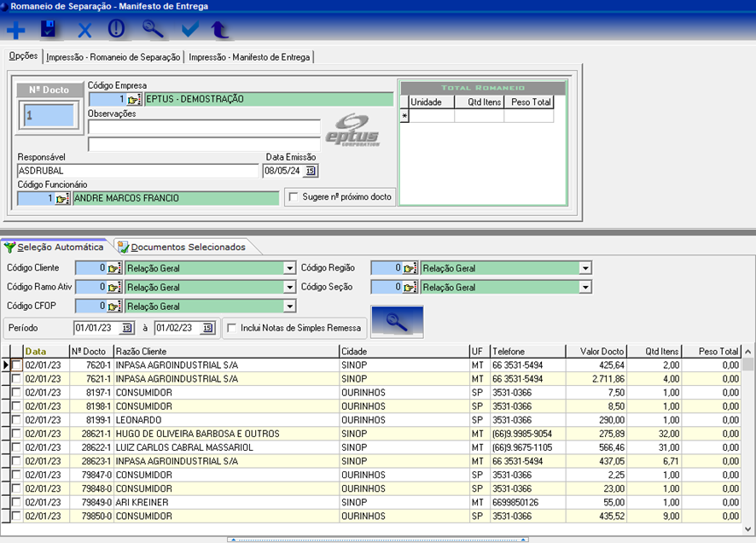The height and width of the screenshot is (543, 756).
Task: Click the blue X cancel icon
Action: 84,31
